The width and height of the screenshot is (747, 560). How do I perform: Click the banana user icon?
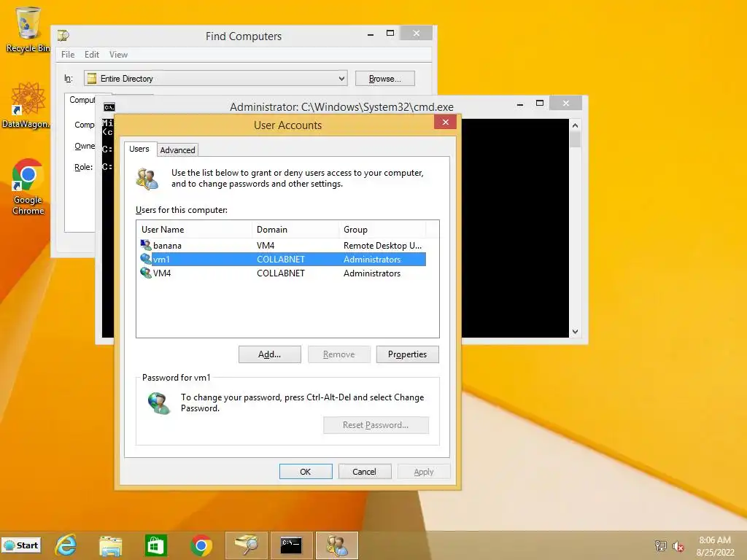146,245
